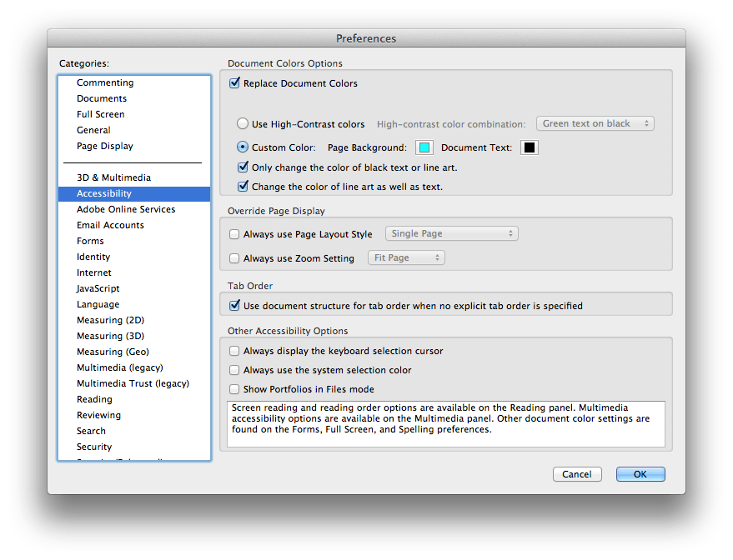Image resolution: width=733 pixels, height=560 pixels.
Task: Open the Security preferences category
Action: click(x=94, y=447)
